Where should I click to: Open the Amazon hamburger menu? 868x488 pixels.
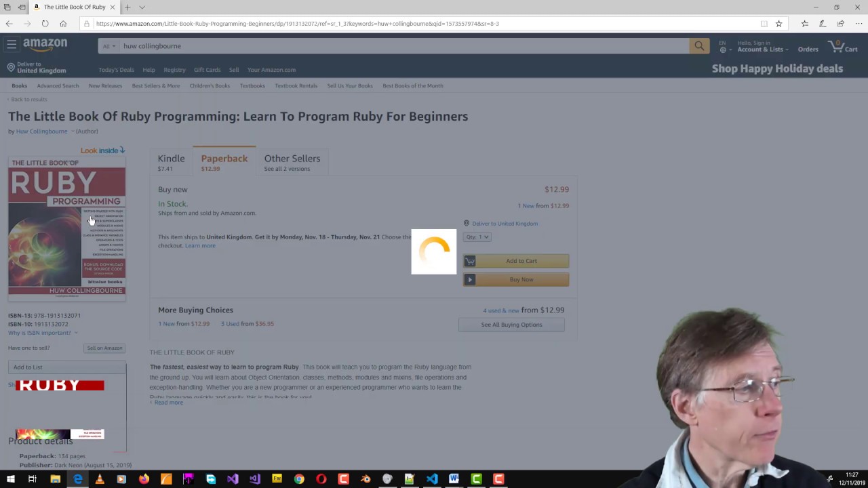click(12, 45)
